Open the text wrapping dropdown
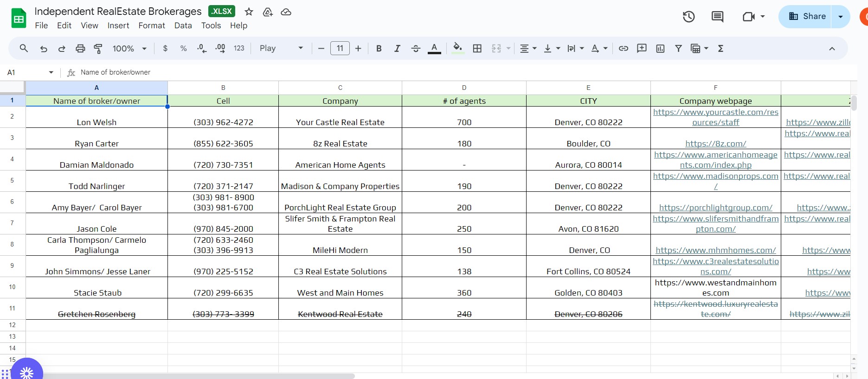The width and height of the screenshot is (868, 379). point(575,48)
